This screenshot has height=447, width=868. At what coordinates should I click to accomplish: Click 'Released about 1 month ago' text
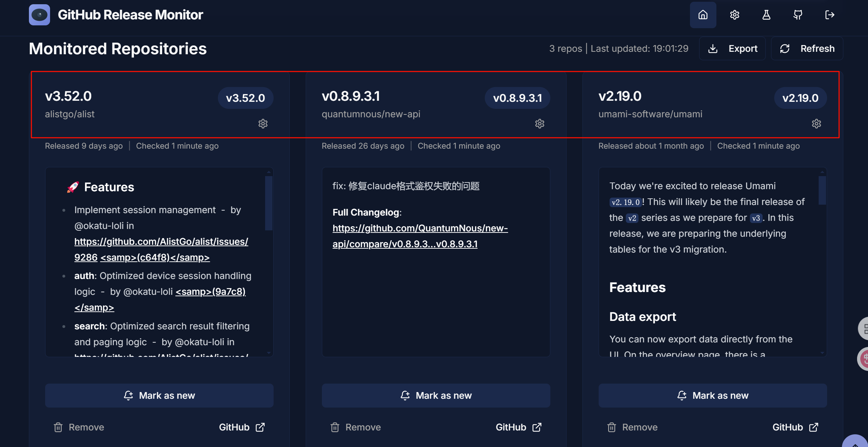(x=651, y=146)
